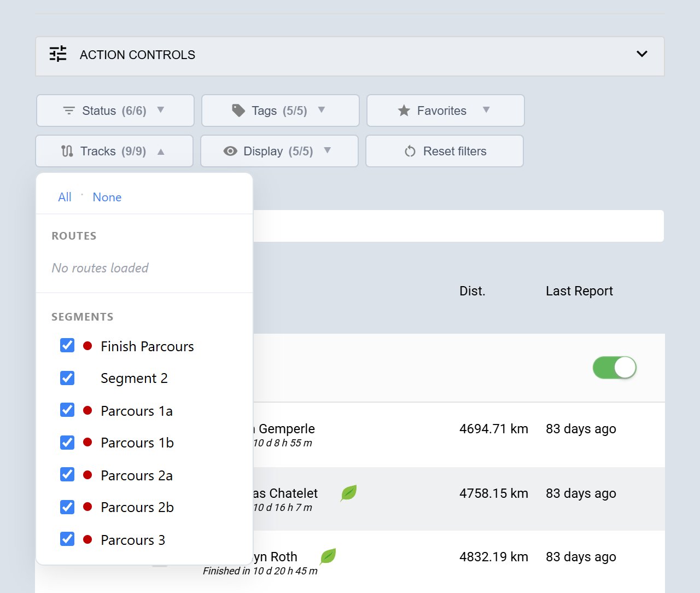Click the Favorites star icon

click(404, 111)
